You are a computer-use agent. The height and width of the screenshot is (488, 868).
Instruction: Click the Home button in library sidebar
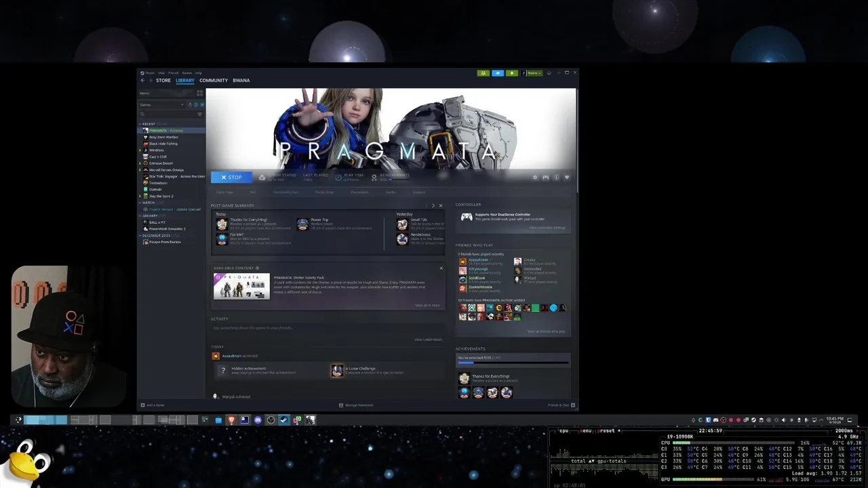pos(166,93)
